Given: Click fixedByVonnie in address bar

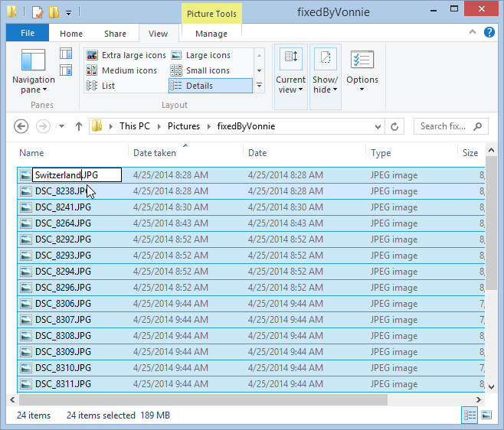Looking at the screenshot, I should [x=246, y=126].
